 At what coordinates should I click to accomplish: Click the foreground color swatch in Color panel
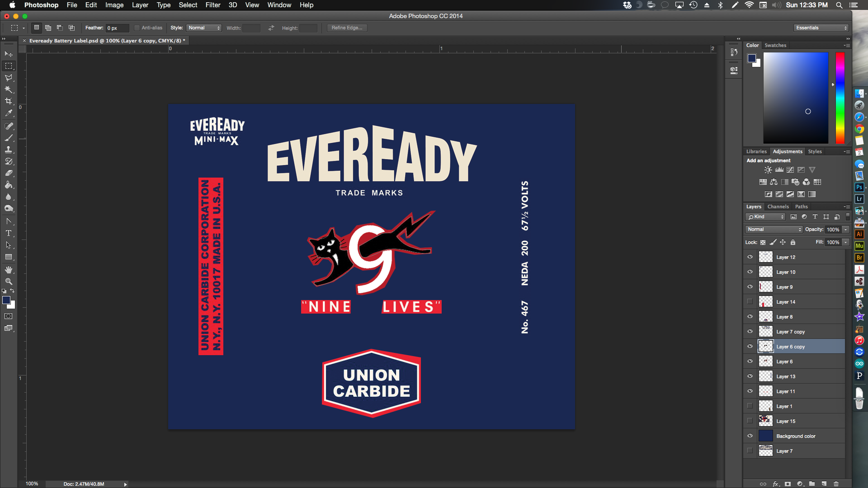click(752, 58)
